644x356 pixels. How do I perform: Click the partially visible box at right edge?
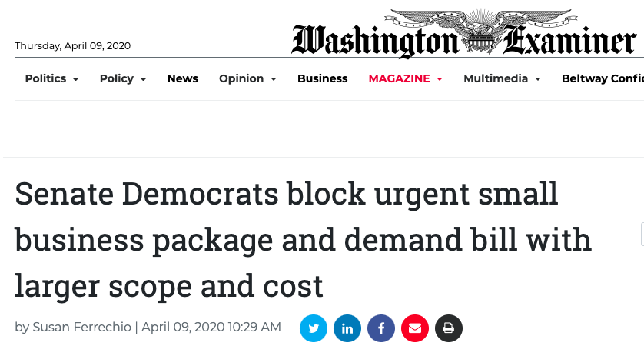[x=642, y=234]
